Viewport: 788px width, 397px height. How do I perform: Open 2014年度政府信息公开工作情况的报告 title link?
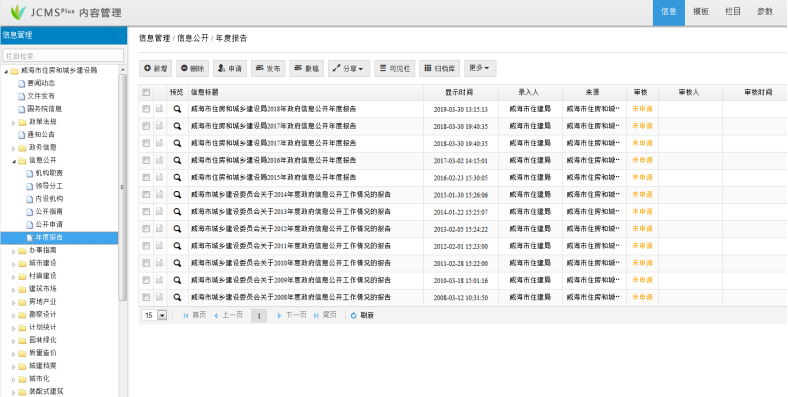tap(291, 194)
